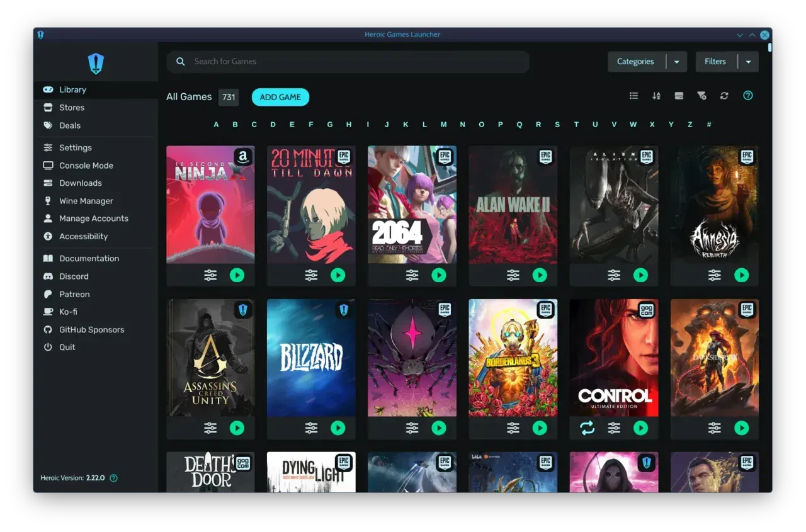
Task: Open the library help icon beside refresh
Action: tap(748, 96)
